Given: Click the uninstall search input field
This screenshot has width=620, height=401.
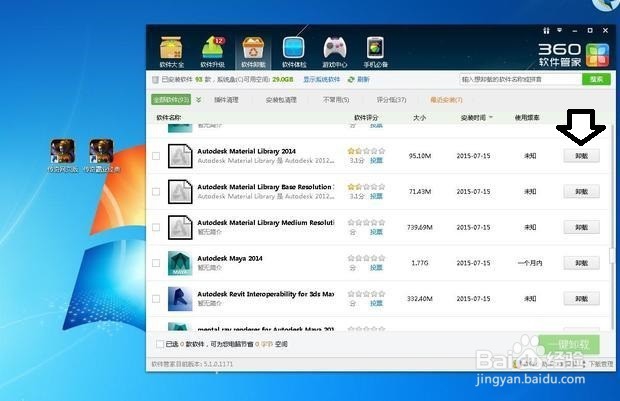Looking at the screenshot, I should pyautogui.click(x=521, y=79).
